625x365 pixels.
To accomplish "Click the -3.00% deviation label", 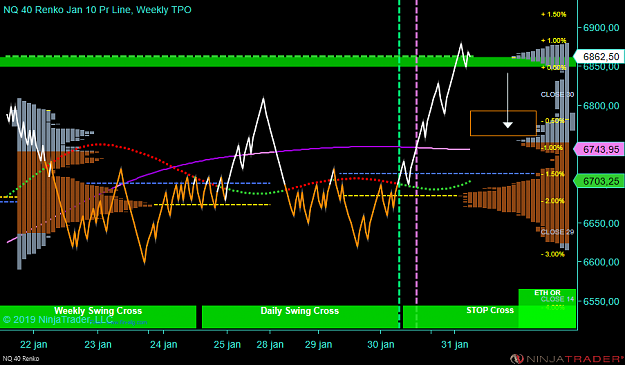I will tap(553, 254).
